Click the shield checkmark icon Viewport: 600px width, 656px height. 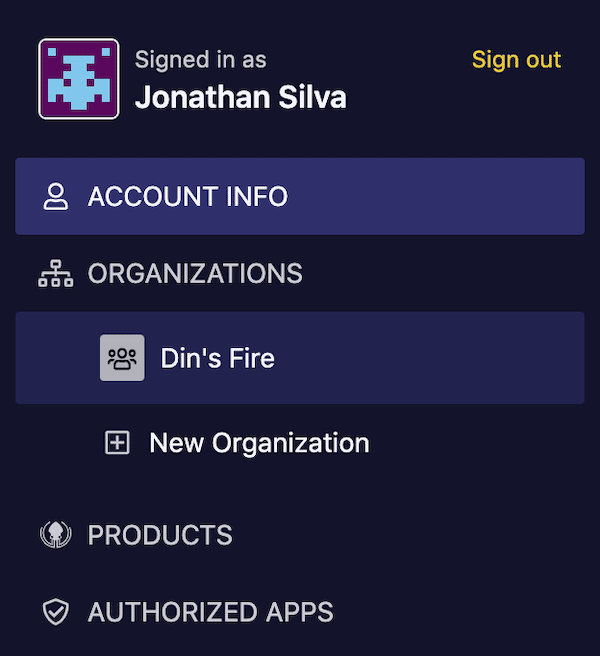click(x=56, y=612)
